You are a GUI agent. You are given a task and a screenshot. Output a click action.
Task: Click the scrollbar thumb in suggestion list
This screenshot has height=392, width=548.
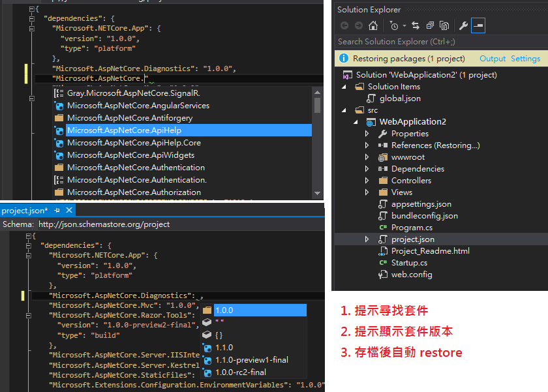coord(317,105)
